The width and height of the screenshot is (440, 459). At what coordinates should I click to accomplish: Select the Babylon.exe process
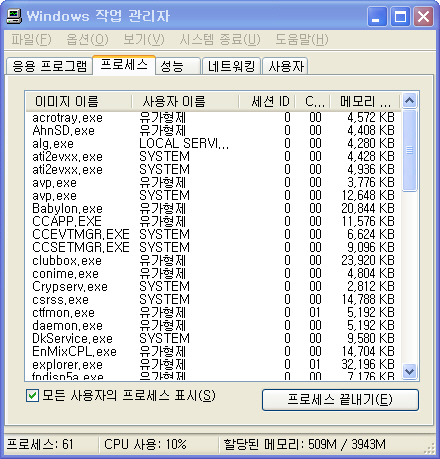pyautogui.click(x=213, y=209)
